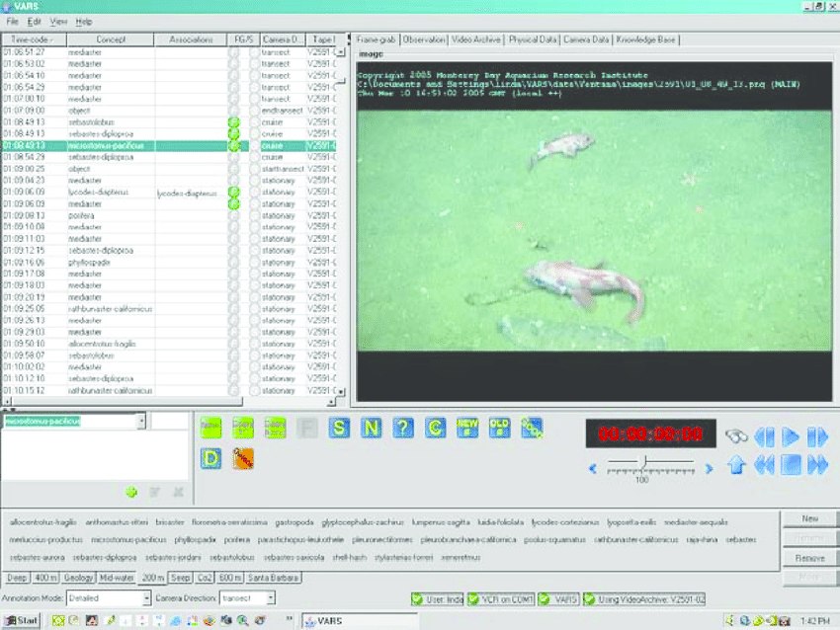Click frame-grab indicator in sebastolobus 01:08:49:13 row
840x630 pixels.
pos(233,122)
